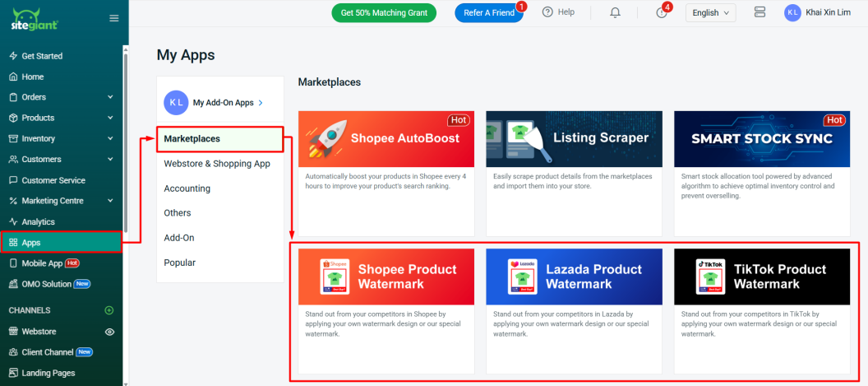Screen dimensions: 868x386
Task: Click the Webstore shop icon
Action: click(14, 332)
